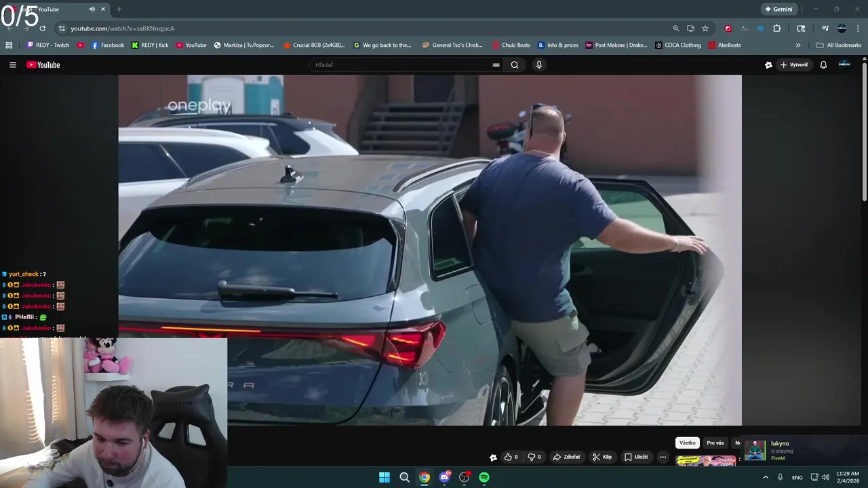Click the video player to pause
Image resolution: width=868 pixels, height=488 pixels.
coord(430,250)
